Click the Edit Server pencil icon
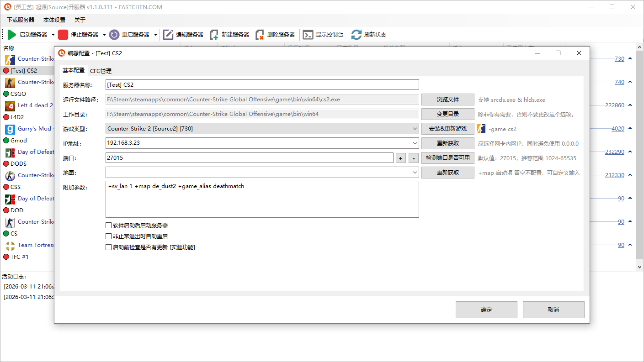644x362 pixels. pos(168,35)
